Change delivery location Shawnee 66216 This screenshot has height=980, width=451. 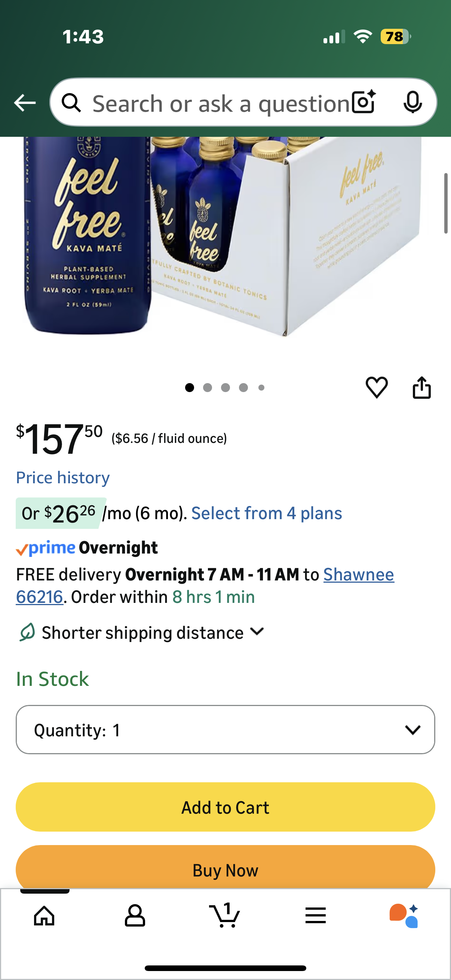(205, 586)
